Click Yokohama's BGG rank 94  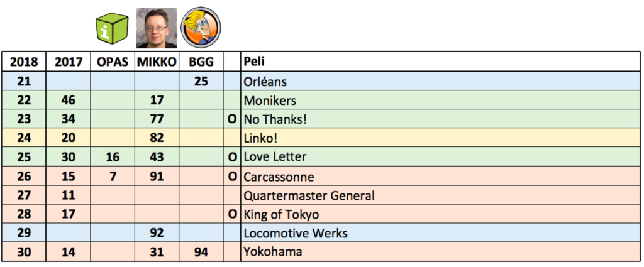(x=201, y=252)
